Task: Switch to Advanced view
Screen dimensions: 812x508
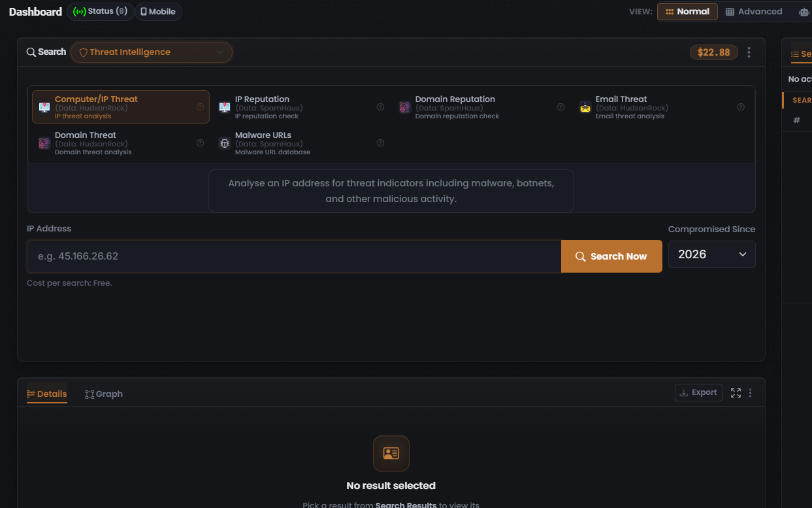Action: tap(754, 12)
